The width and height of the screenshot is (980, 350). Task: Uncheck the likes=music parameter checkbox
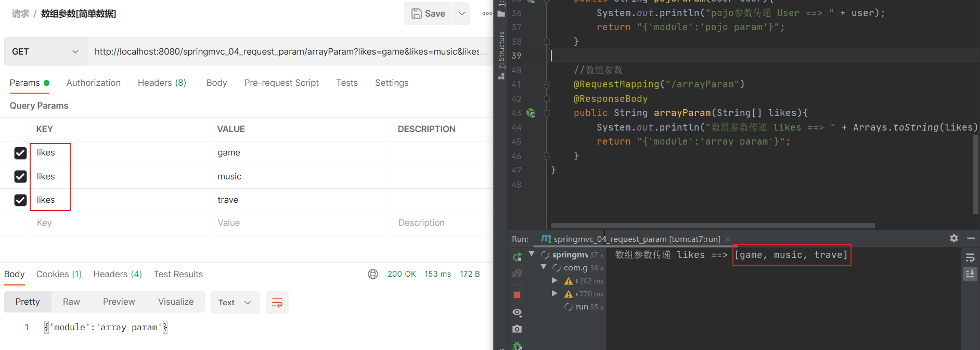coord(20,177)
